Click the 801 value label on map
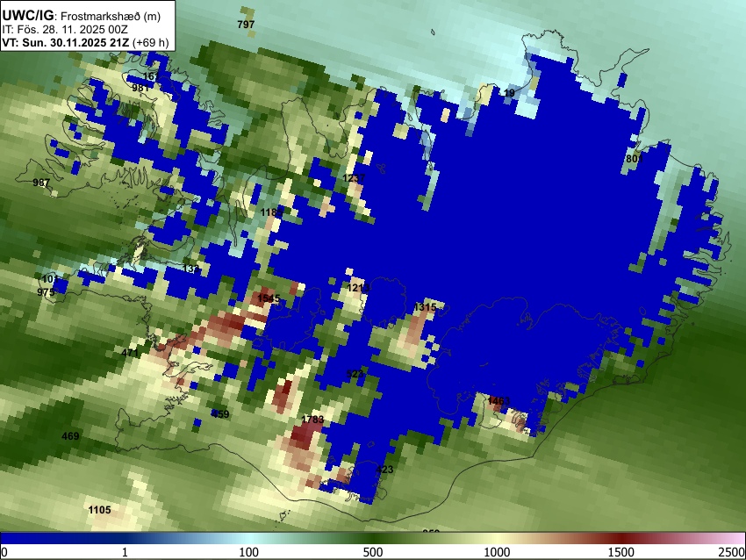Screen dimensions: 746x560 tap(635, 159)
